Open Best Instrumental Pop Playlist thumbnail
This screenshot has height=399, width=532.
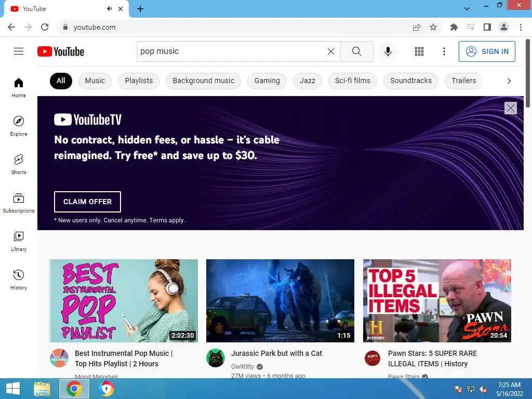click(124, 301)
